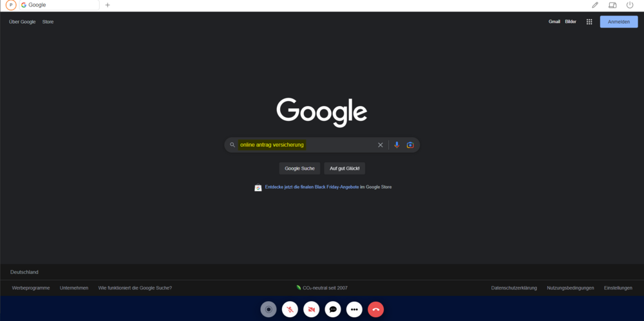Clear search text with the X icon
This screenshot has height=321, width=644.
tap(381, 145)
